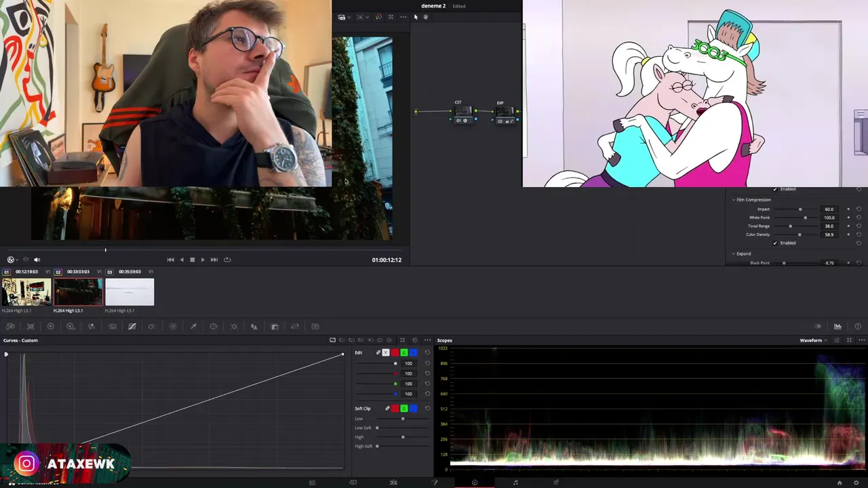Open the Waveform scope type dropdown
868x488 pixels.
(814, 340)
